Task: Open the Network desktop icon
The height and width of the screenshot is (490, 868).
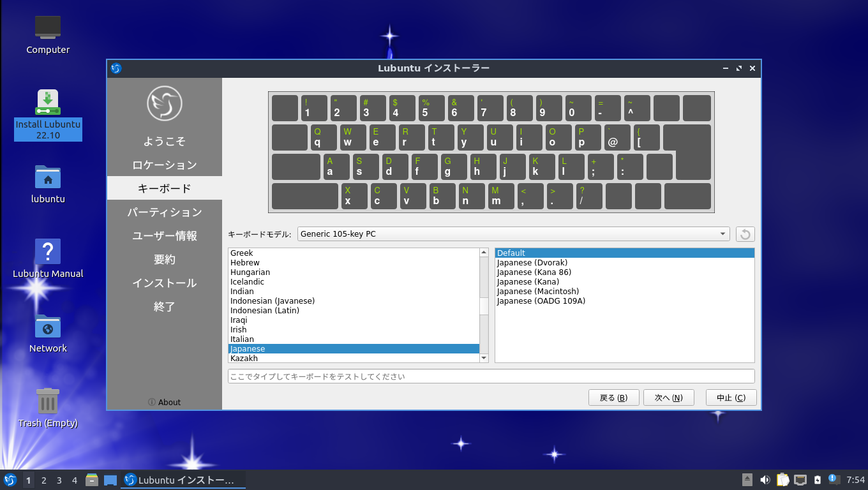Action: click(48, 334)
